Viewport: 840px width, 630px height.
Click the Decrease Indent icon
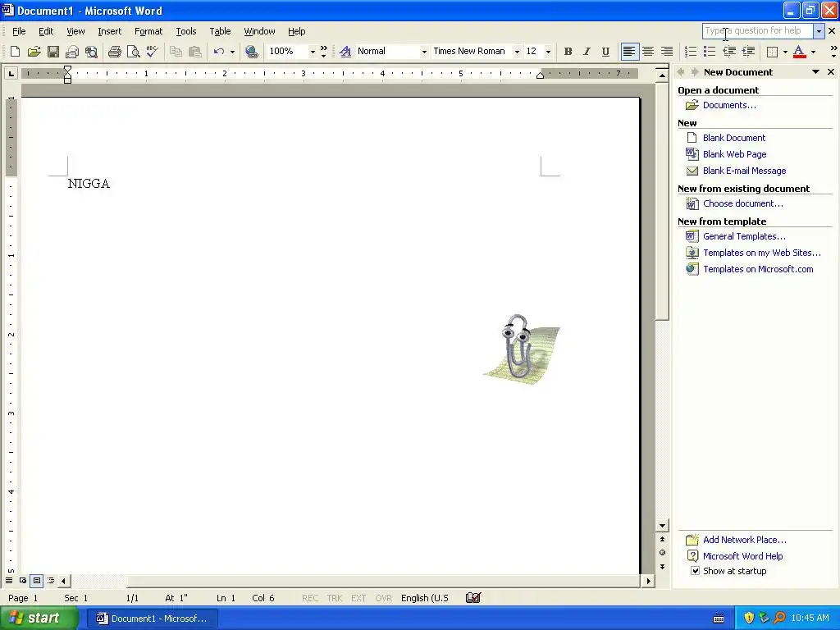(729, 52)
